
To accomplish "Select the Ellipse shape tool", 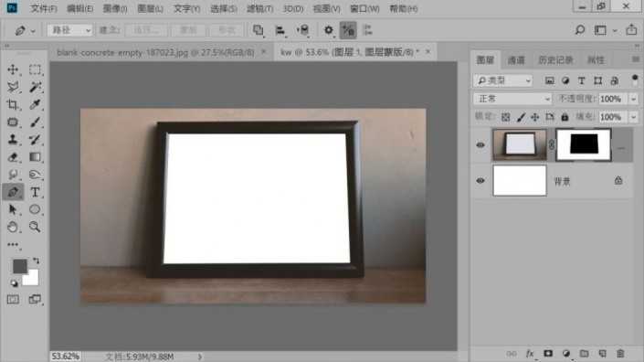I will tap(35, 209).
